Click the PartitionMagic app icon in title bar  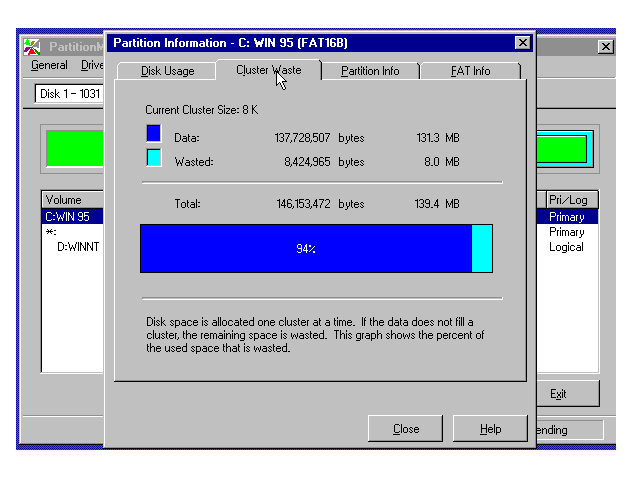pos(32,47)
